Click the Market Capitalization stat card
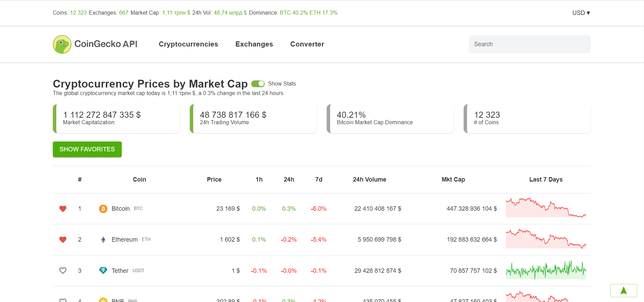644x302 pixels. 116,118
